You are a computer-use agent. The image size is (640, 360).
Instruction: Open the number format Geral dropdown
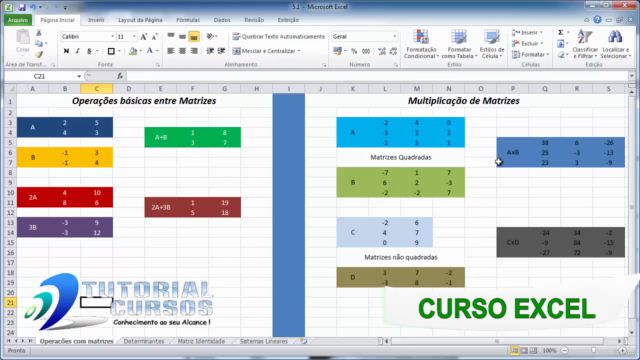(x=394, y=37)
